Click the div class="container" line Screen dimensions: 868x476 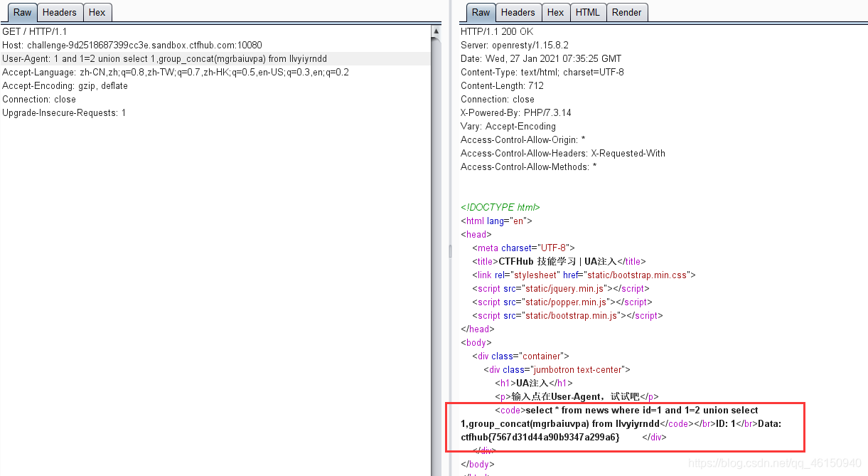pyautogui.click(x=520, y=356)
